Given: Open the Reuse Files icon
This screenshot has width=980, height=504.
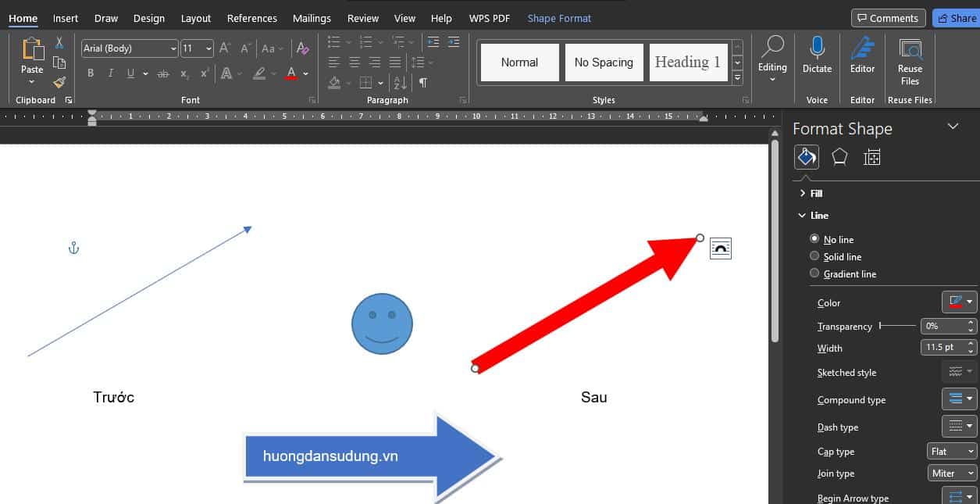Looking at the screenshot, I should (x=910, y=48).
